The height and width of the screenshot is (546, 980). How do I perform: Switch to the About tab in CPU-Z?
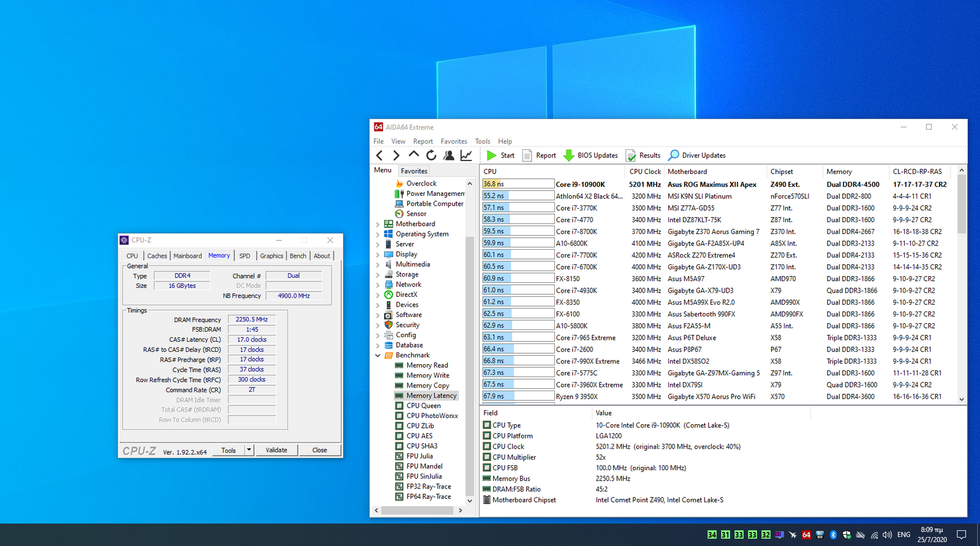tap(322, 256)
